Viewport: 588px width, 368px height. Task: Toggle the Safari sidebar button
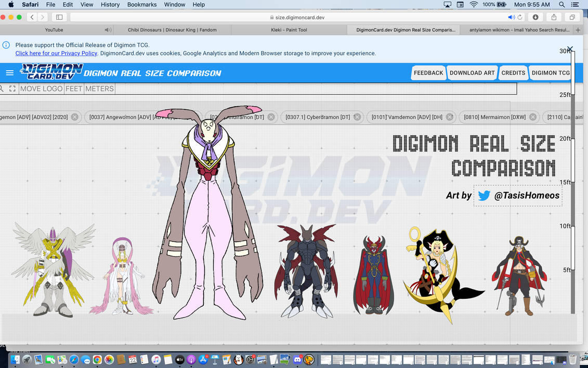59,17
